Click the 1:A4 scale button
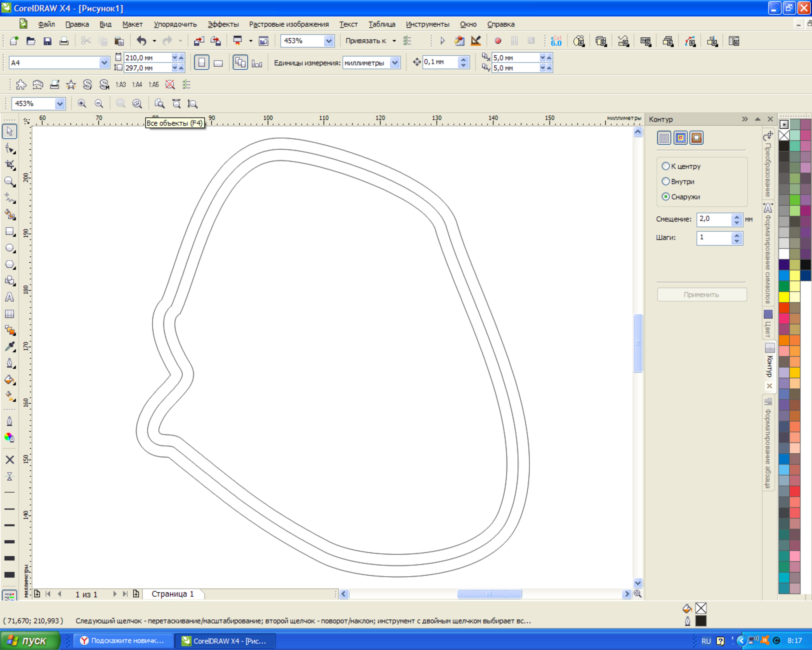Viewport: 812px width, 650px height. pos(137,84)
